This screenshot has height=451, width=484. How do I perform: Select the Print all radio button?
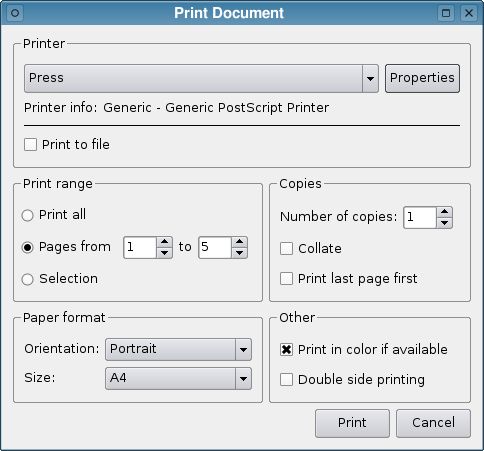27,215
